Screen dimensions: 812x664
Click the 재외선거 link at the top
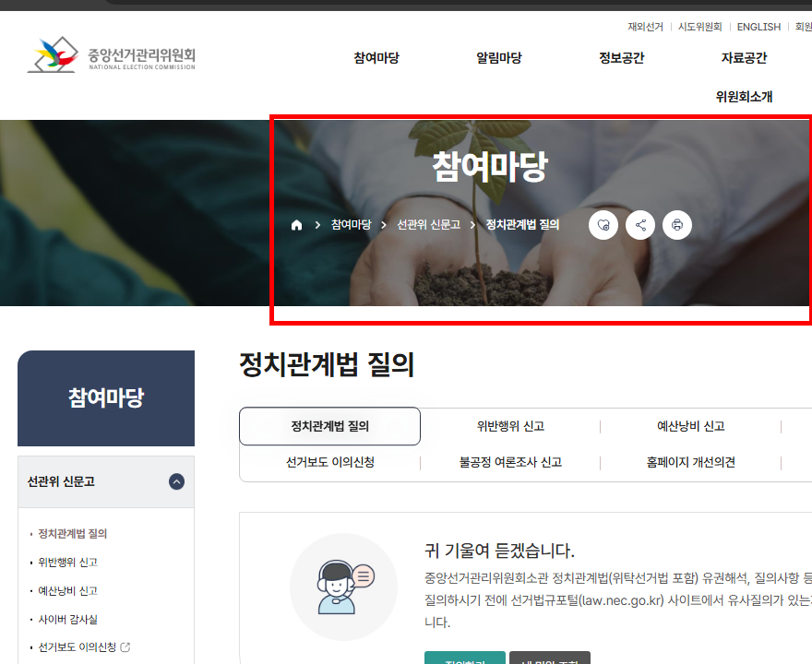coord(647,27)
